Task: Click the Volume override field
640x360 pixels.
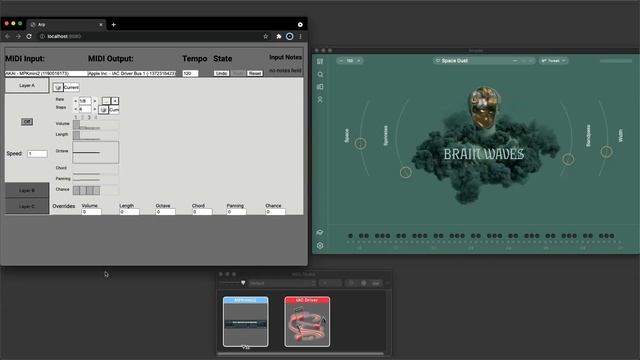Action: point(91,212)
